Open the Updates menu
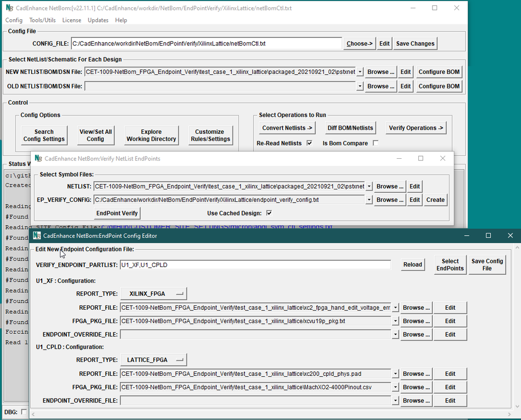Screen dimensions: 521x420 click(98, 20)
